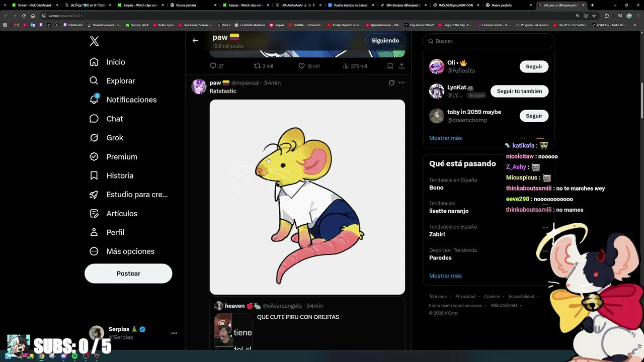Open Discord from the taskbar
This screenshot has width=644, height=362.
(63, 356)
